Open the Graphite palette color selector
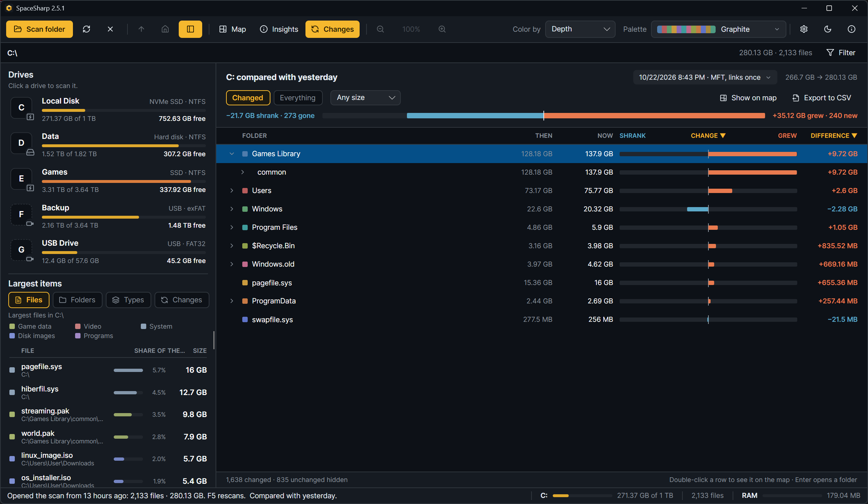 tap(719, 29)
